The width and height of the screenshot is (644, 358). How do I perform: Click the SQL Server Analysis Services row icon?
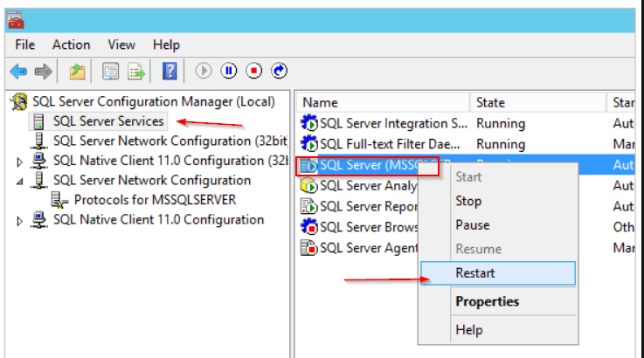click(x=308, y=186)
